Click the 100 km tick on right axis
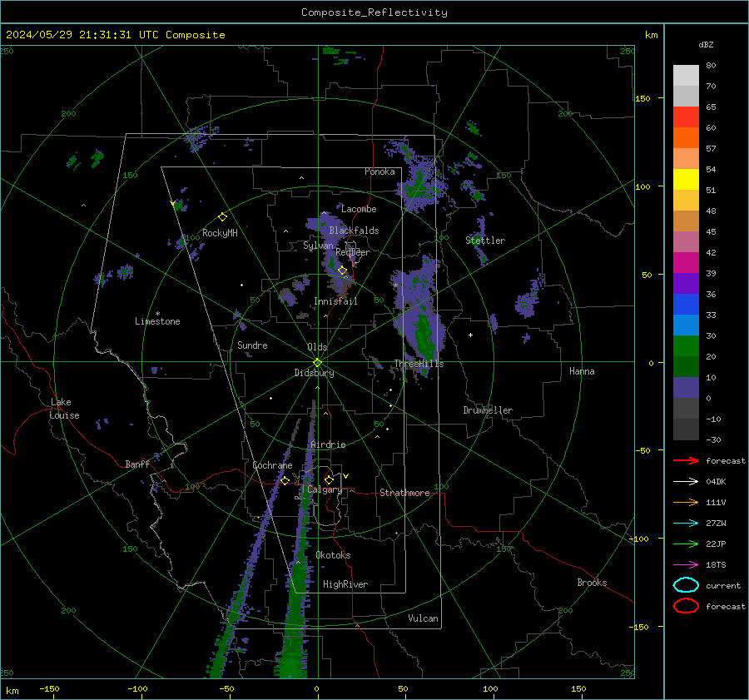Screen dimensions: 749x700 tap(643, 186)
